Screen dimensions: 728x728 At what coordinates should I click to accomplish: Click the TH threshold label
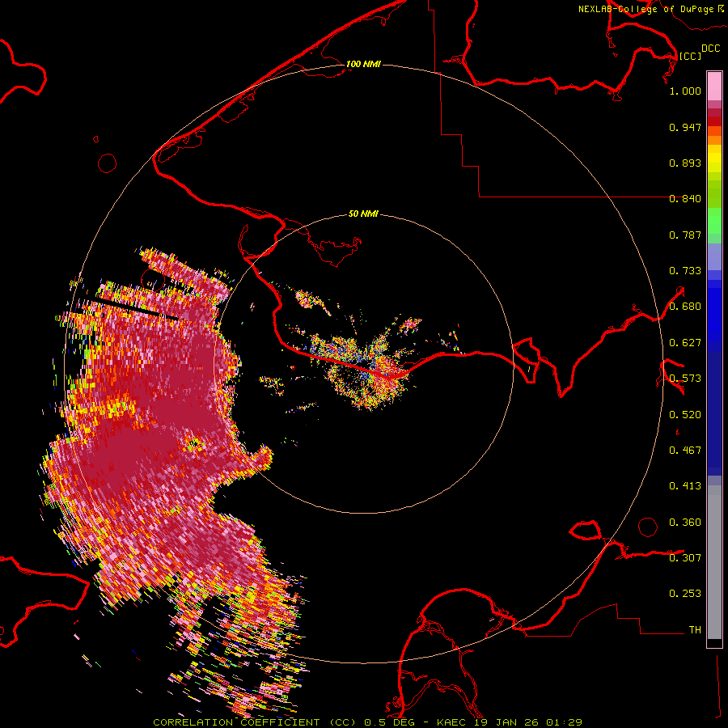(695, 630)
